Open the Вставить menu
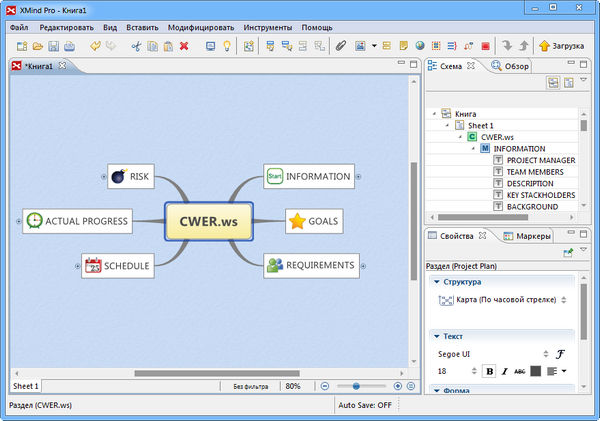Viewport: 600px width, 421px height. coord(141,27)
